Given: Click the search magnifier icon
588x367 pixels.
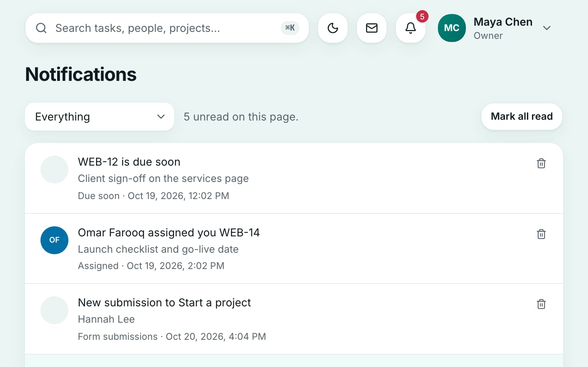Looking at the screenshot, I should click(x=41, y=28).
